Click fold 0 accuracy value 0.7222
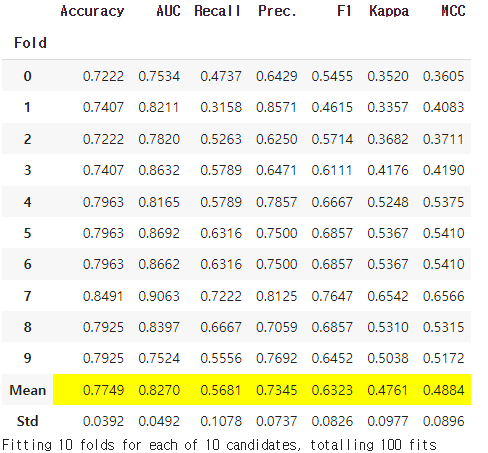Viewport: 488px width, 453px height. pyautogui.click(x=103, y=76)
